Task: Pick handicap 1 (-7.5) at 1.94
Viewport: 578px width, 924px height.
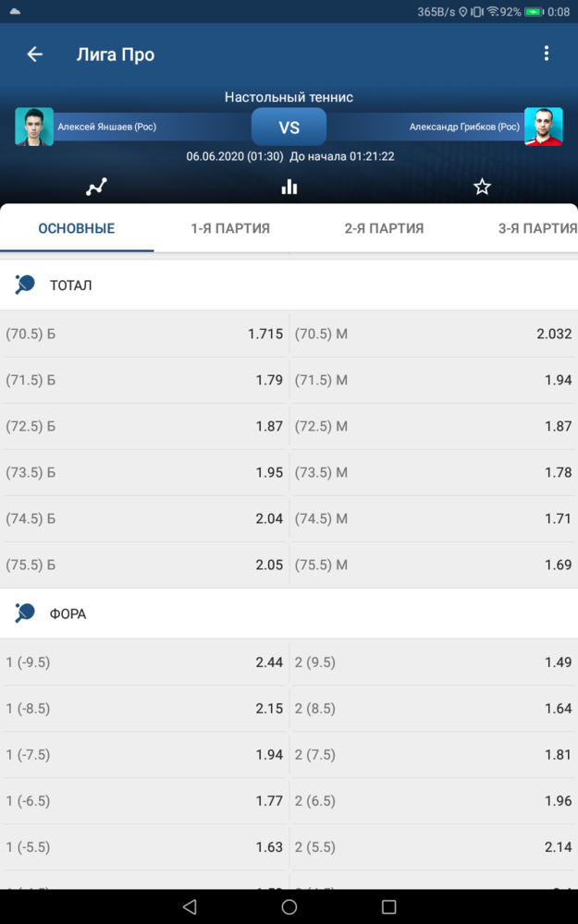Action: (144, 754)
